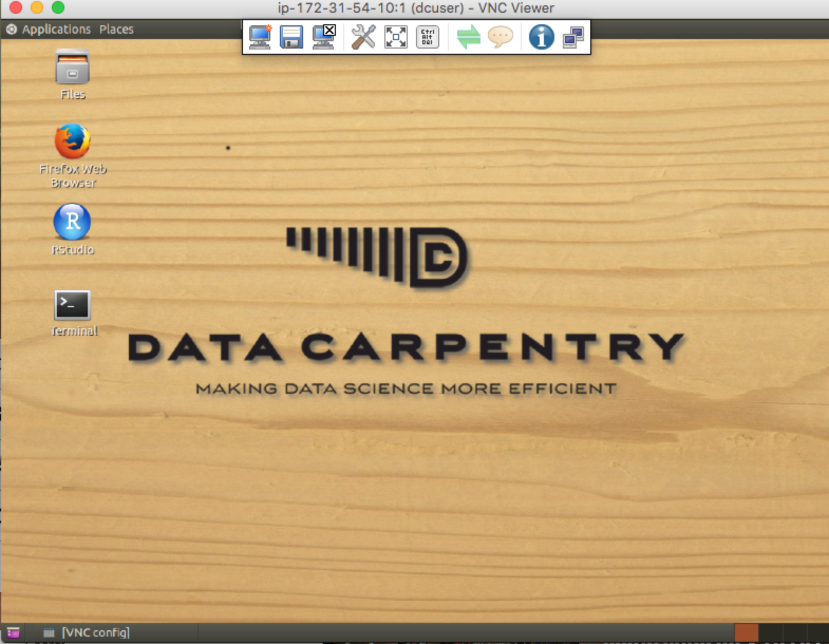This screenshot has height=644, width=829.
Task: Close the VNC connection using the monitor X icon
Action: (324, 37)
